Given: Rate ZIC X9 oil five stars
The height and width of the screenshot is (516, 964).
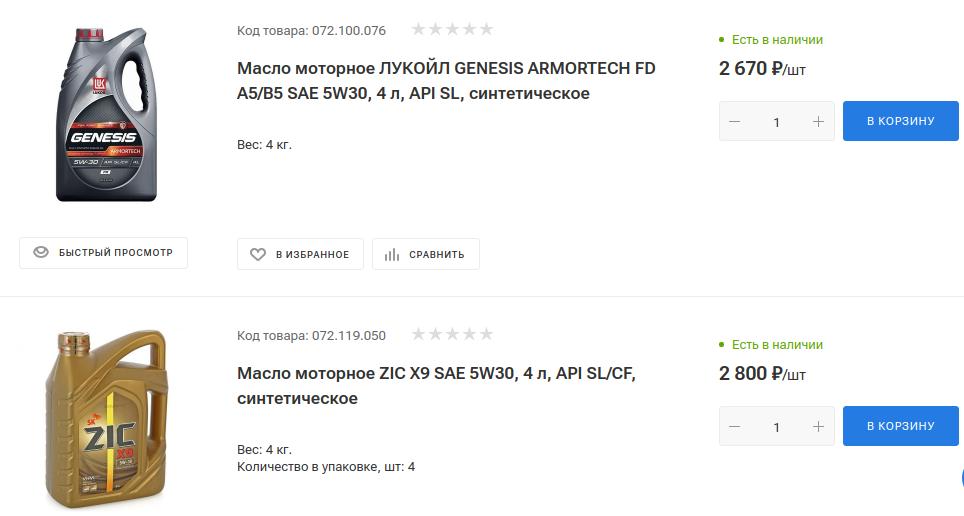Looking at the screenshot, I should click(x=486, y=334).
